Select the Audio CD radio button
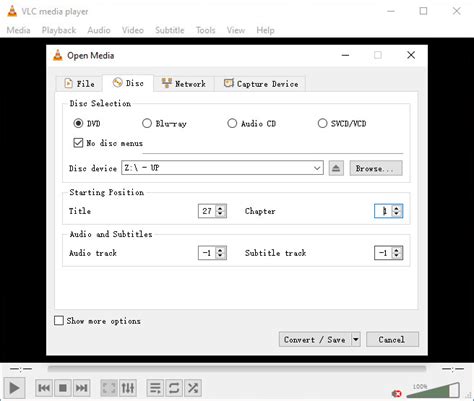Screen dimensions: 474x401 click(x=232, y=123)
